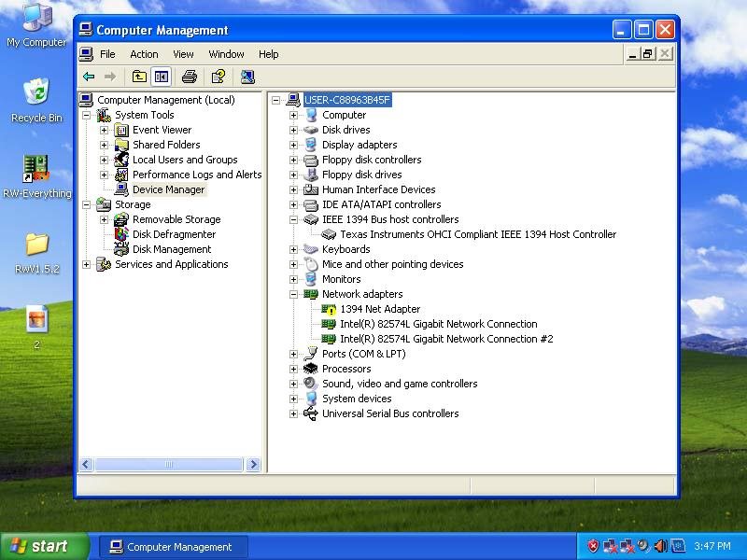Screen dimensions: 747x560
Task: Click Computer Management taskbar button
Action: point(174,547)
